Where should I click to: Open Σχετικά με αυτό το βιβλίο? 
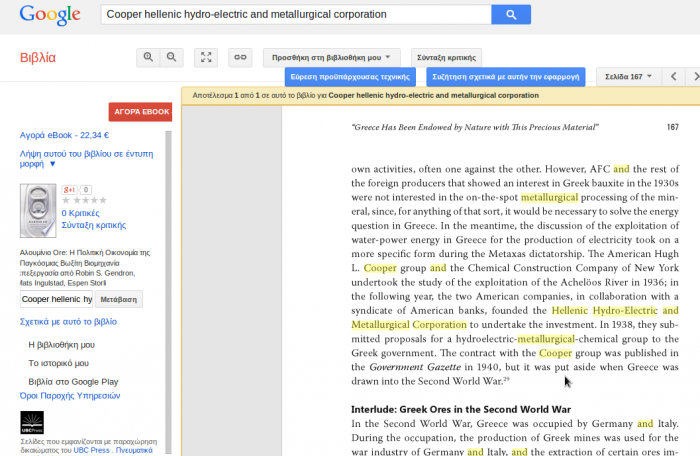68,322
